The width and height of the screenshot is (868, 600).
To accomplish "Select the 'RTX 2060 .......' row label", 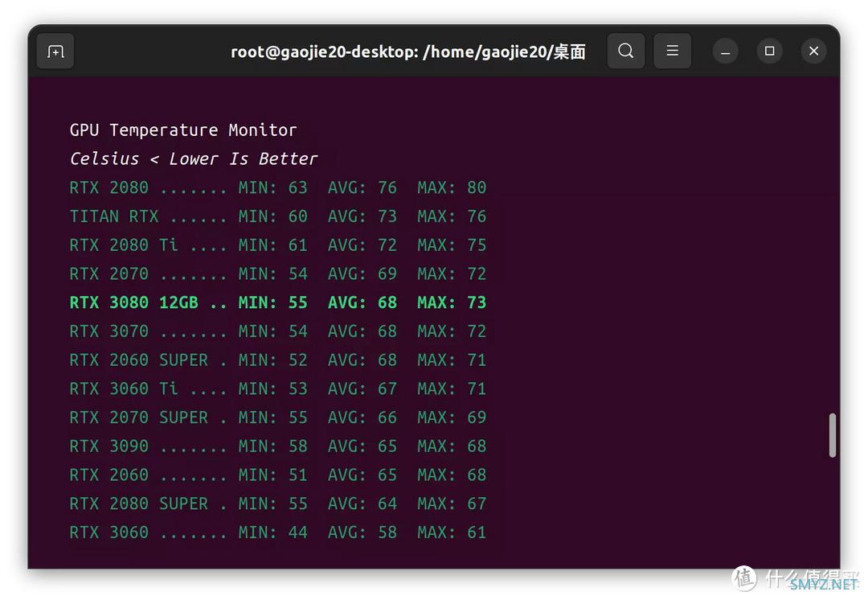I will pos(149,475).
